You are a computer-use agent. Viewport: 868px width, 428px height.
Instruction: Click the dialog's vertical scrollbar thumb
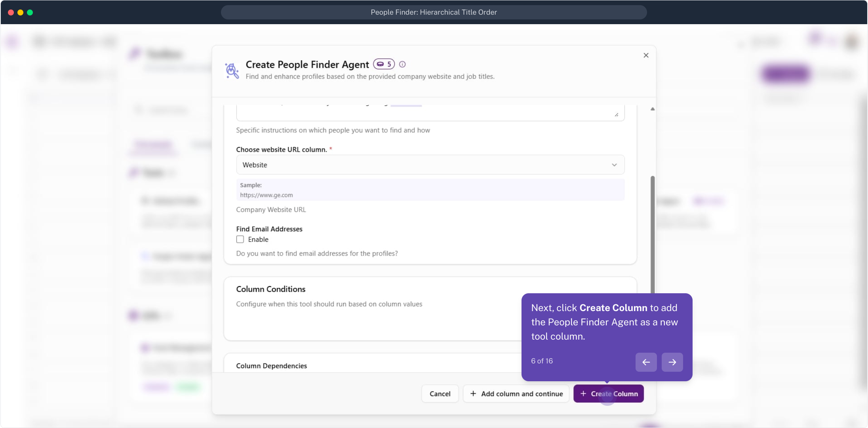[653, 235]
